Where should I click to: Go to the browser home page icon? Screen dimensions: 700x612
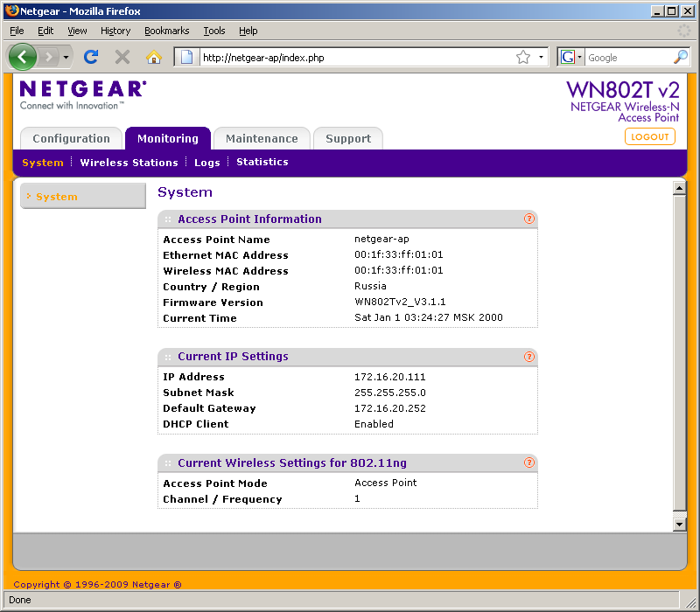154,57
